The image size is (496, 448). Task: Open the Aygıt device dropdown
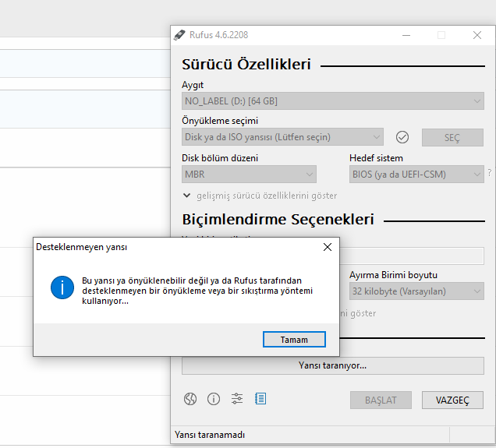(x=333, y=101)
